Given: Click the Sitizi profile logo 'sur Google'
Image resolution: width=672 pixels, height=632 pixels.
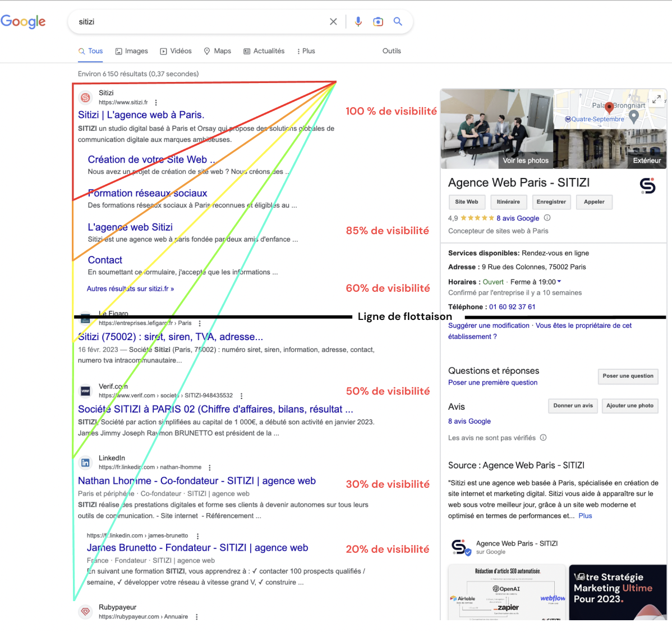Looking at the screenshot, I should pyautogui.click(x=461, y=548).
